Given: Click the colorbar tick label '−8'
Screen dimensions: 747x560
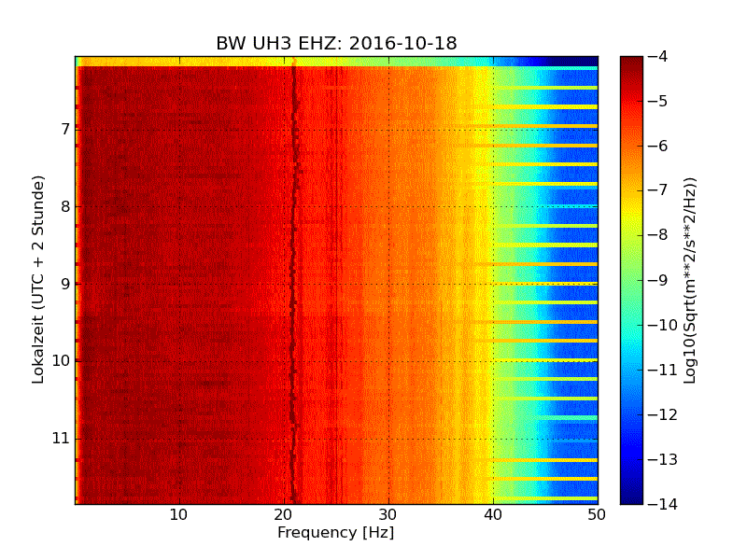Looking at the screenshot, I should pos(657,235).
